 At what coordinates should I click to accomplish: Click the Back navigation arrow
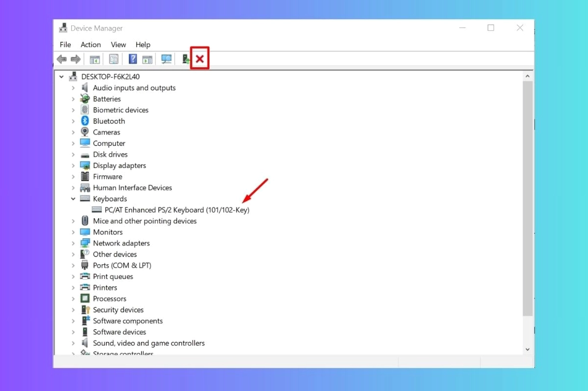61,59
